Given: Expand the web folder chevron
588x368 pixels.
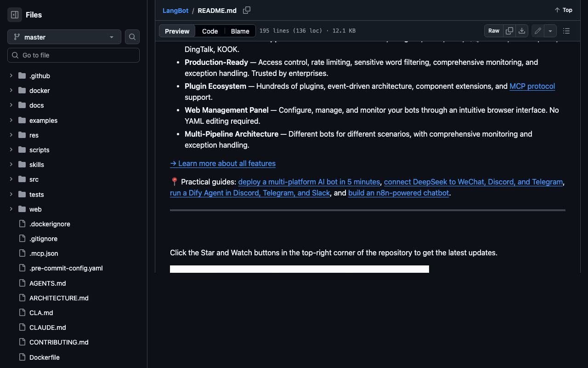Looking at the screenshot, I should (11, 209).
